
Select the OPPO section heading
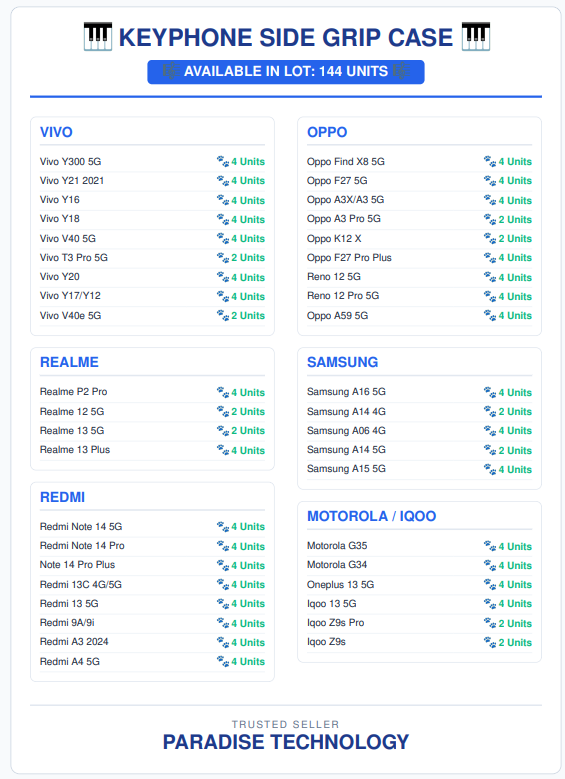pyautogui.click(x=327, y=132)
